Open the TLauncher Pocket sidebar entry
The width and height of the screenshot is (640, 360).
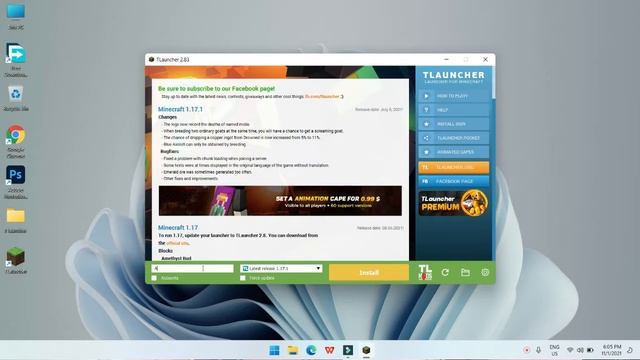click(453, 138)
